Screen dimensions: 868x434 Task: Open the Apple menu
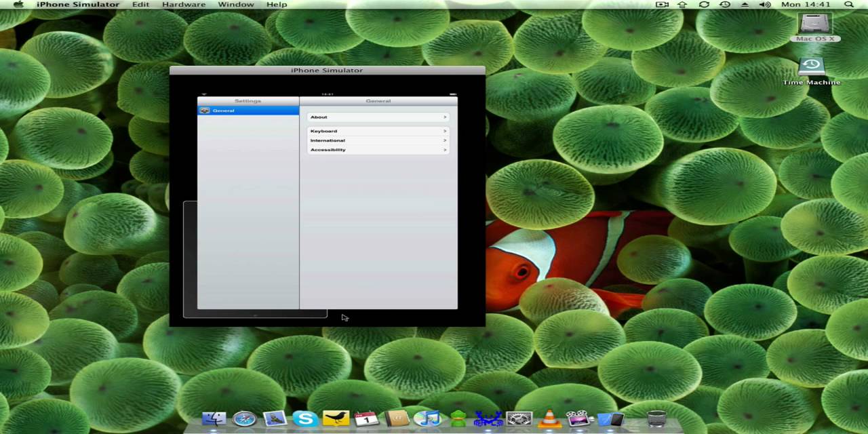coord(18,4)
